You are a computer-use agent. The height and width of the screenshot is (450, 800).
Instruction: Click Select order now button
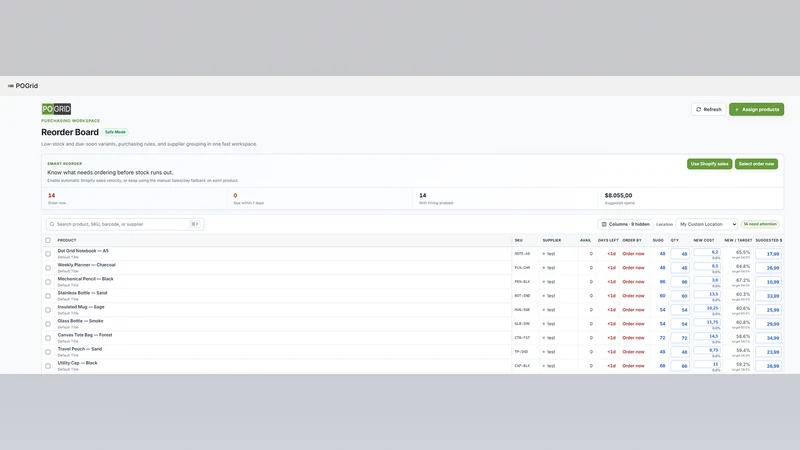click(756, 164)
